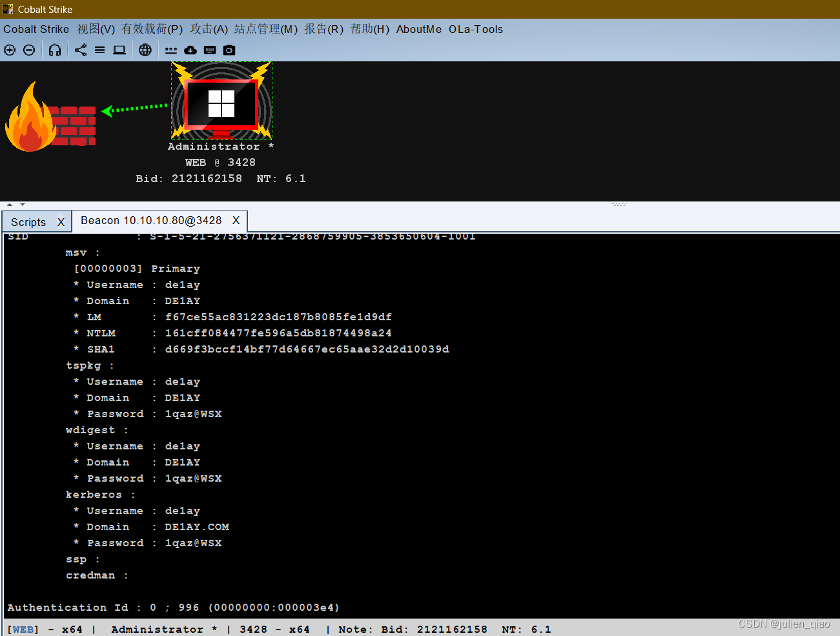Open the 帮助(H) menu

[x=370, y=29]
